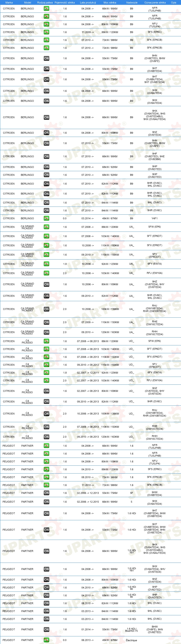This screenshot has height=644, width=181.
Task: Click the Model column header
Action: click(28, 3)
